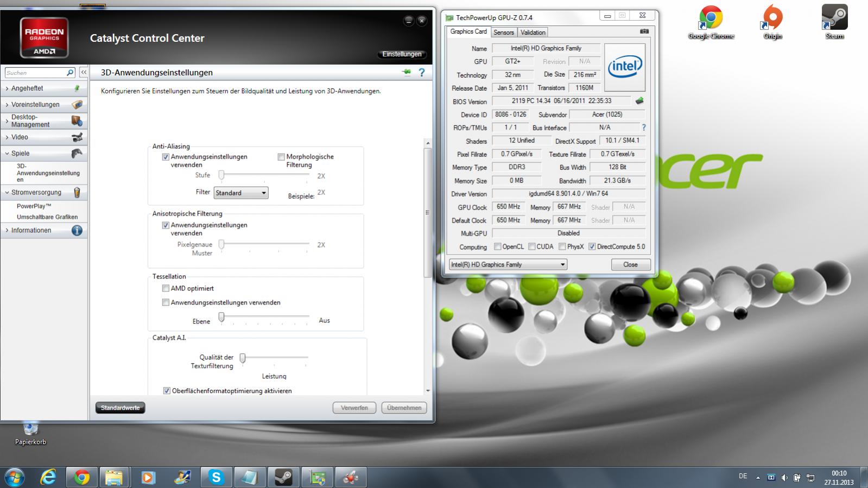Click the camera screenshot icon in GPU-Z
Screen dimensions: 868x488
pyautogui.click(x=644, y=31)
